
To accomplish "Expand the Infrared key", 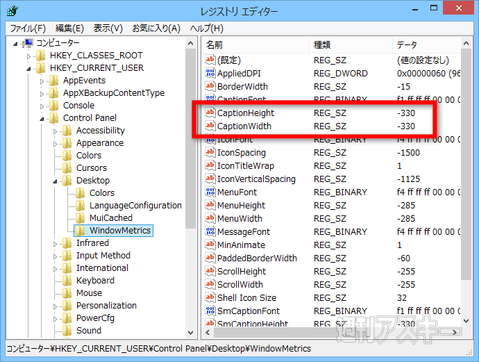I will coord(55,244).
